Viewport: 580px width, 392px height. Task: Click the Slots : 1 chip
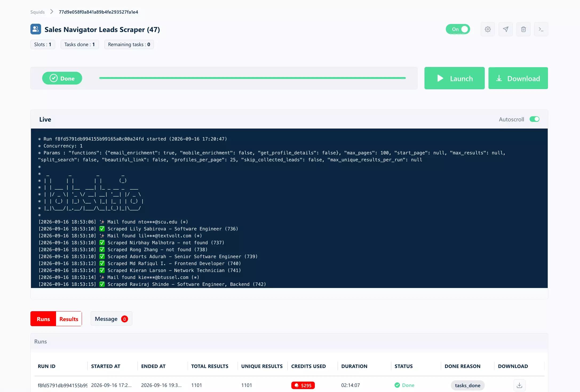(43, 45)
